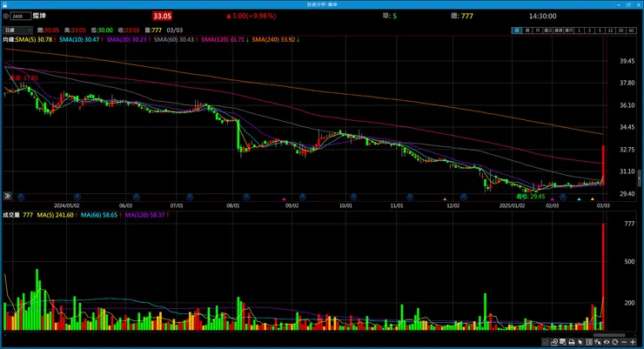Select the 15-minute interval tab
Viewport: 644px width, 349px height.
coord(610,30)
